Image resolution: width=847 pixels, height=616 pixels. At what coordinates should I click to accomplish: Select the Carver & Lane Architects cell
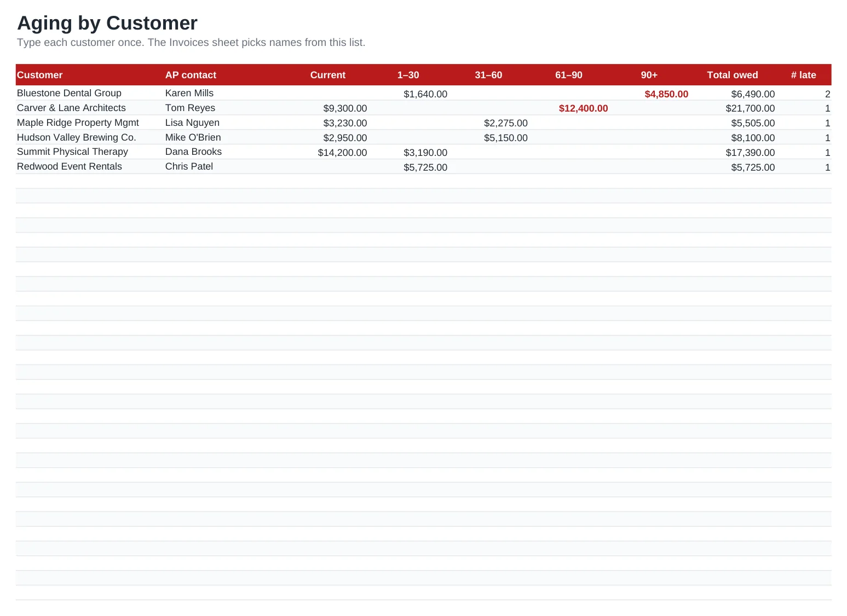pos(71,108)
